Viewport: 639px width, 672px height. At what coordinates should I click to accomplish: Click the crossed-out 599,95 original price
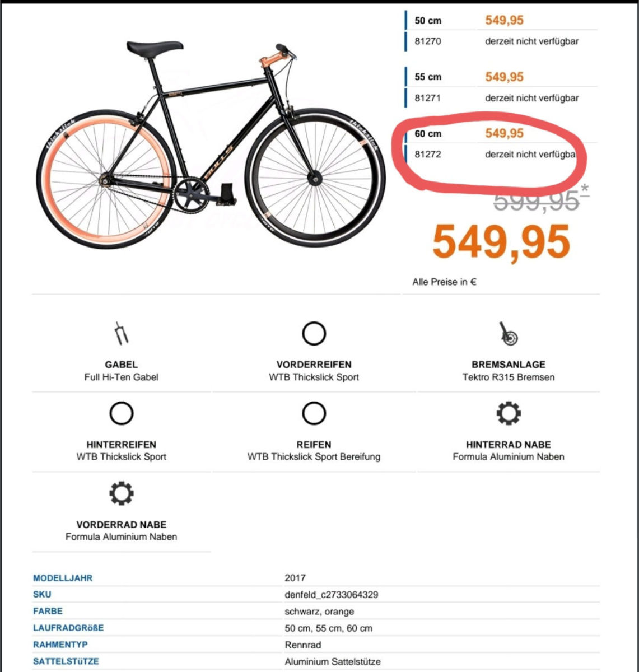[535, 201]
